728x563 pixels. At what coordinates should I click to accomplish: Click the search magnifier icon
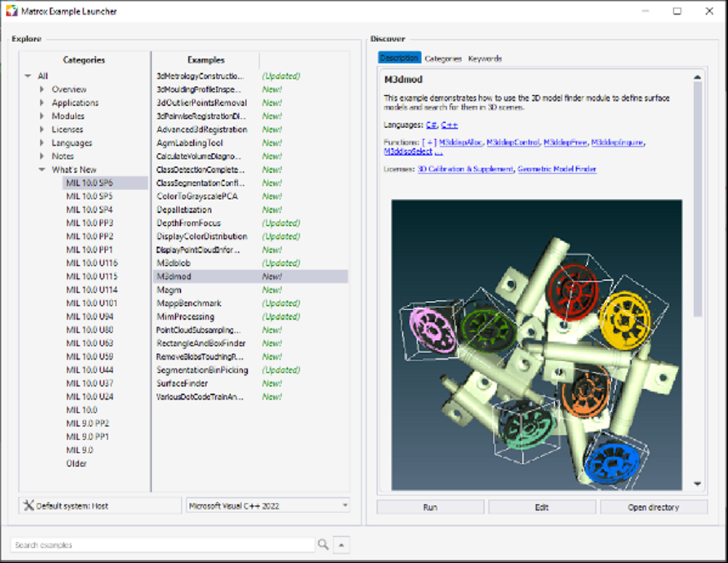pos(323,544)
